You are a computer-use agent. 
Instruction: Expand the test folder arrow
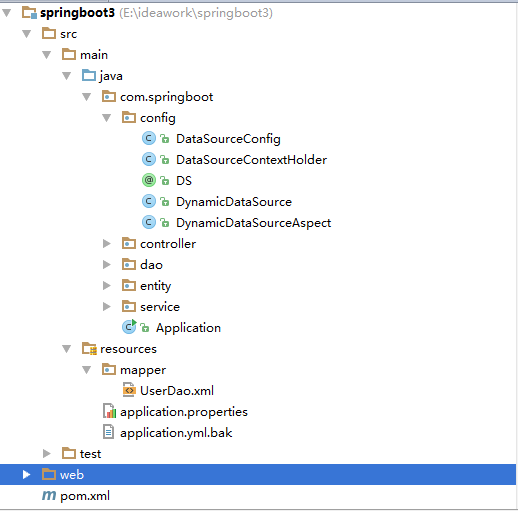(x=47, y=454)
